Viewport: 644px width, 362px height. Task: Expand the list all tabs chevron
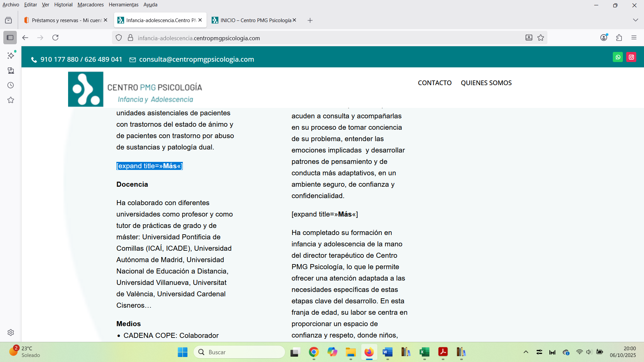click(x=635, y=20)
